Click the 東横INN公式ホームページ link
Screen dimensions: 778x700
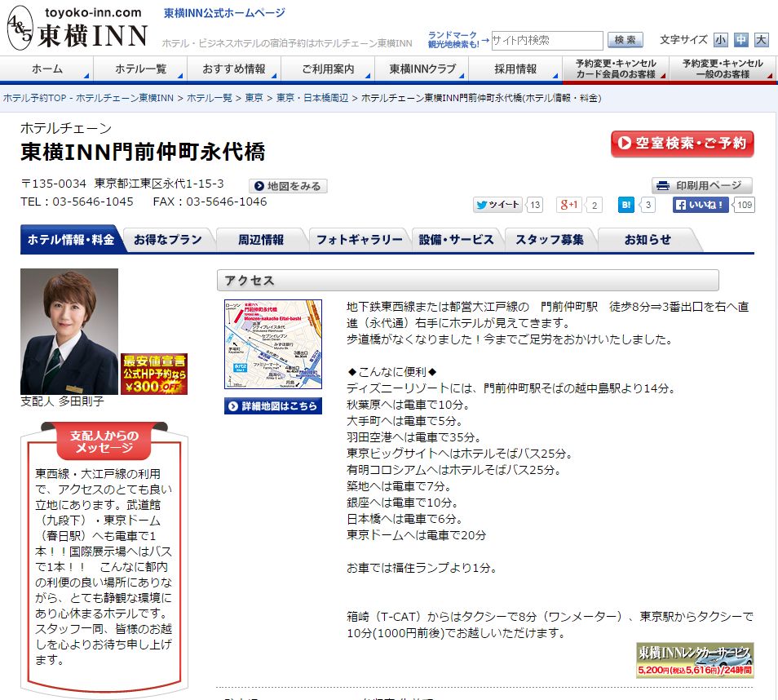tap(224, 13)
